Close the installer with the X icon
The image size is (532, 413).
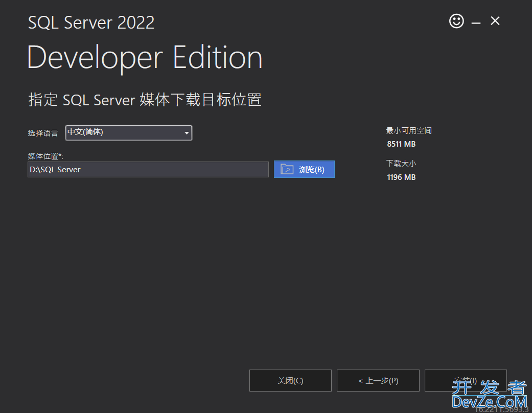click(x=495, y=21)
